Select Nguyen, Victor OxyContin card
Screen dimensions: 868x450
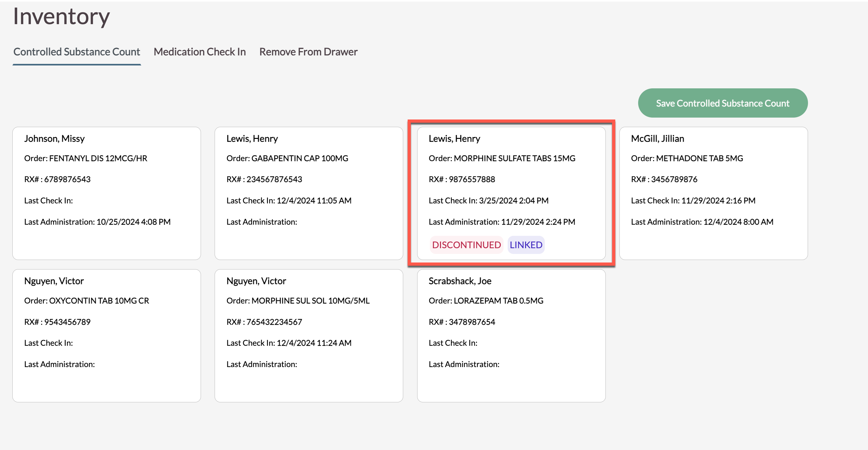pyautogui.click(x=106, y=335)
